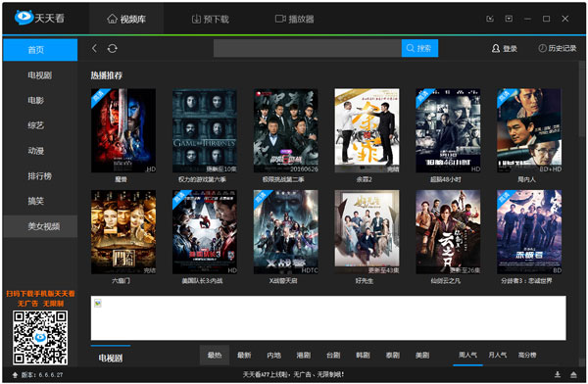This screenshot has width=588, height=384.
Task: Switch ranking to 周人气
Action: coord(468,355)
